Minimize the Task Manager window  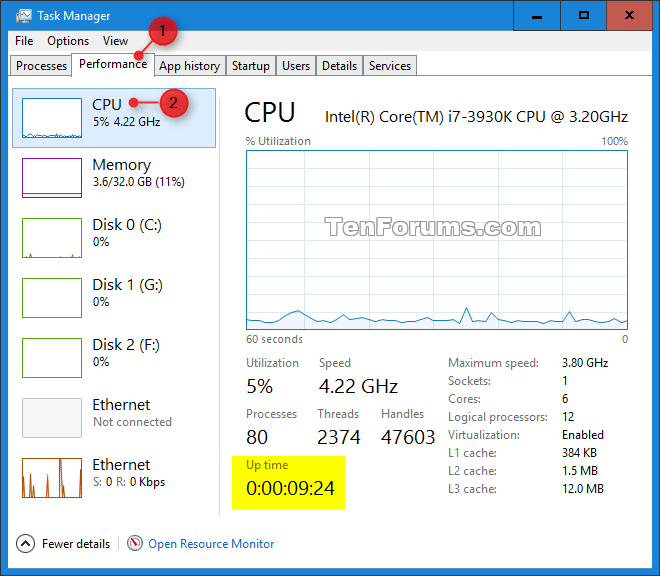[x=537, y=16]
